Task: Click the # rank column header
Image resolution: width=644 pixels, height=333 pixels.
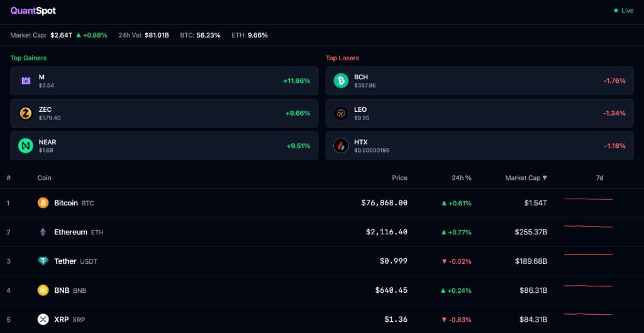Action: point(9,178)
